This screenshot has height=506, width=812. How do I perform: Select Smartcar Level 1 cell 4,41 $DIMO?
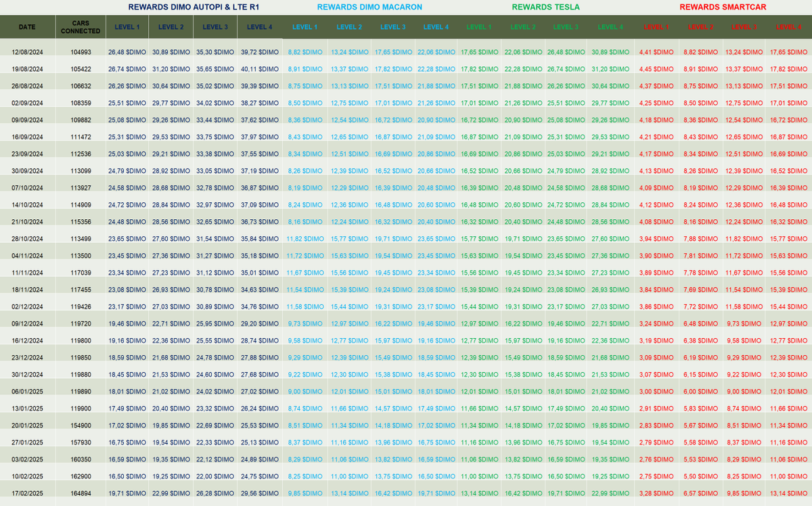(x=656, y=52)
